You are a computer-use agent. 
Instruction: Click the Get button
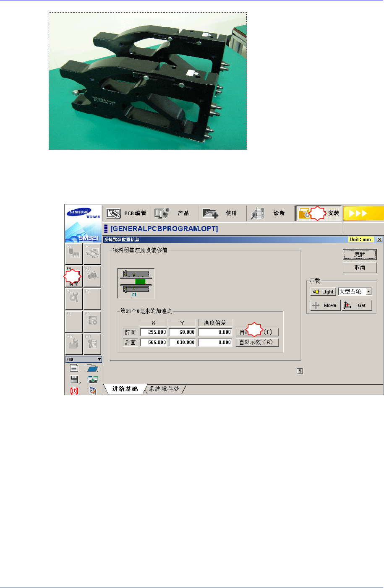pos(357,305)
